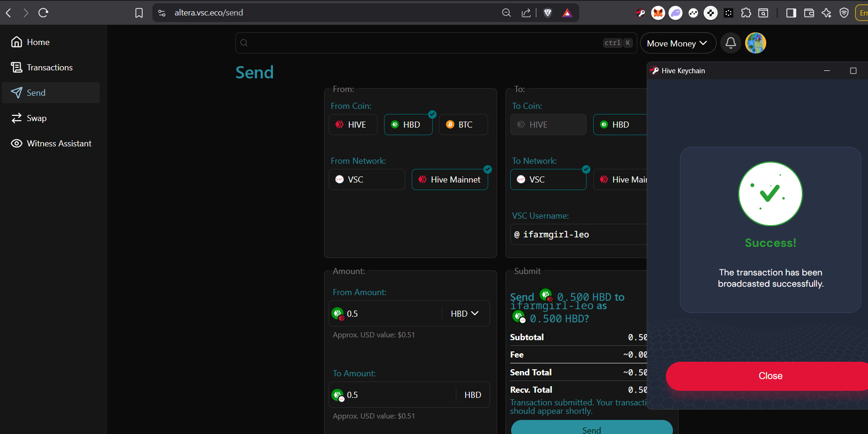Click the Recv. Total row label
The width and height of the screenshot is (868, 434).
531,390
